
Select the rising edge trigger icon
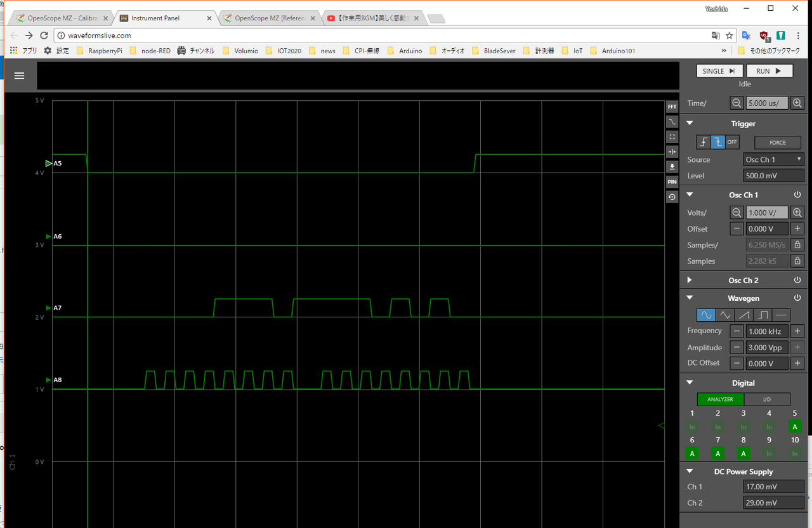point(703,142)
